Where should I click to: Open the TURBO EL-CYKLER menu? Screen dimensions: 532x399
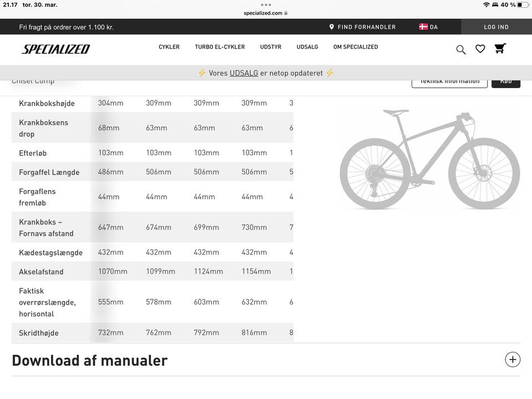pyautogui.click(x=220, y=47)
